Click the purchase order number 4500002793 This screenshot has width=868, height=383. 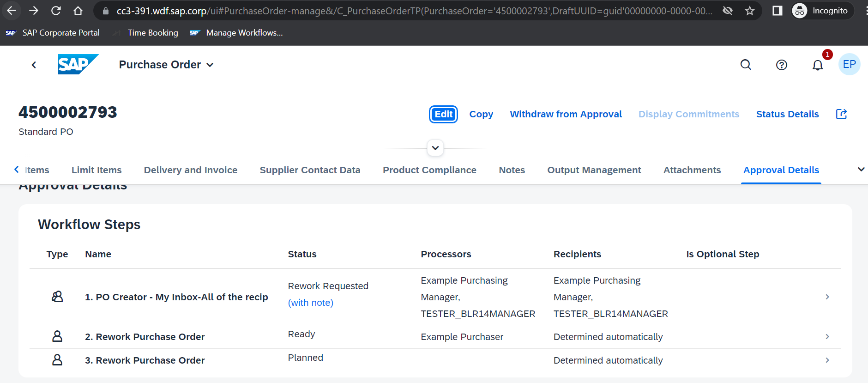68,112
